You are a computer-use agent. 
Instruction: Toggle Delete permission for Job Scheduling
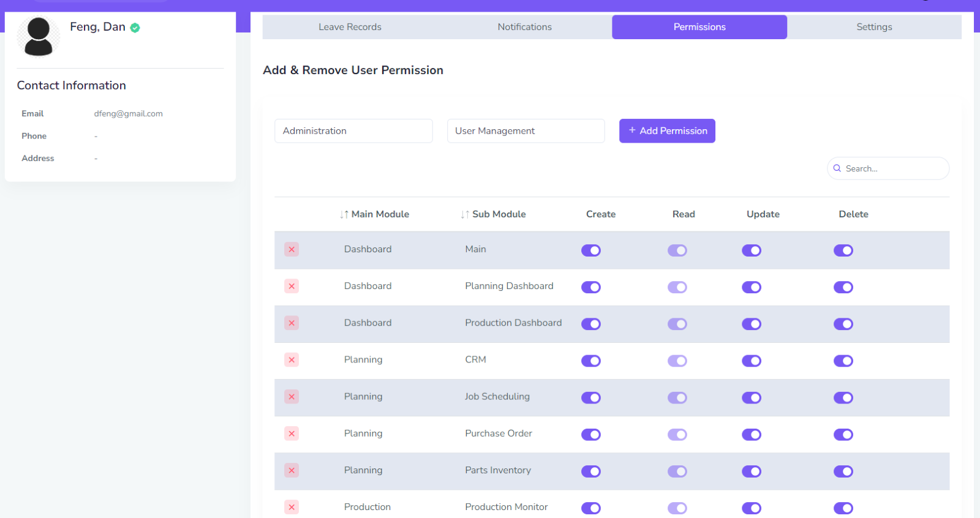point(843,398)
